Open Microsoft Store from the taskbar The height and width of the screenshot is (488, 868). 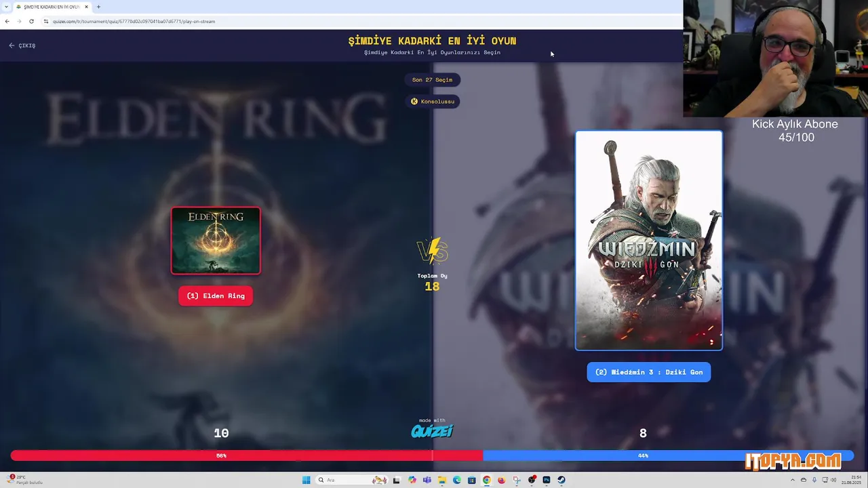(471, 480)
